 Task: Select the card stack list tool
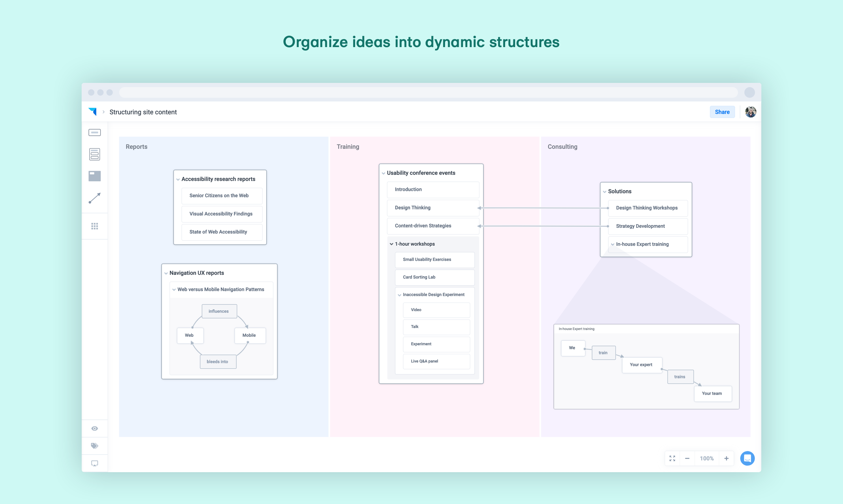point(95,154)
